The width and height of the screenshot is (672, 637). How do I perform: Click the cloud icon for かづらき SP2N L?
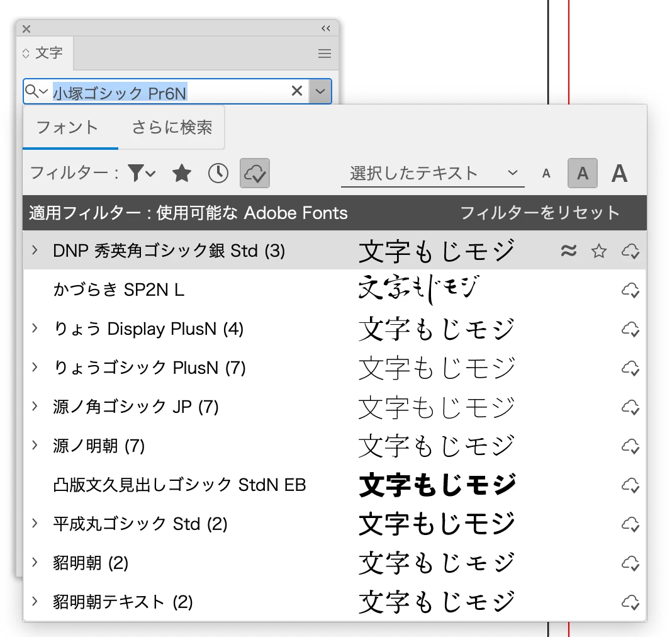[630, 290]
